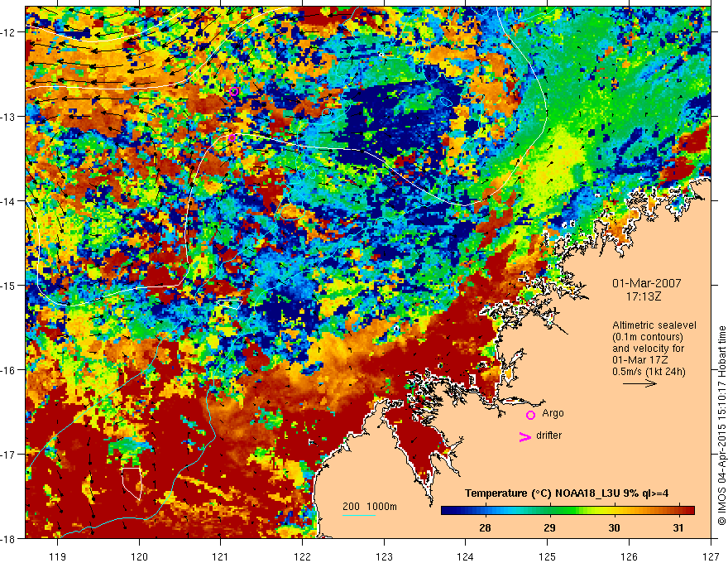This screenshot has height=563, width=728.
Task: Click the '126' longitude axis label
Action: pyautogui.click(x=629, y=556)
